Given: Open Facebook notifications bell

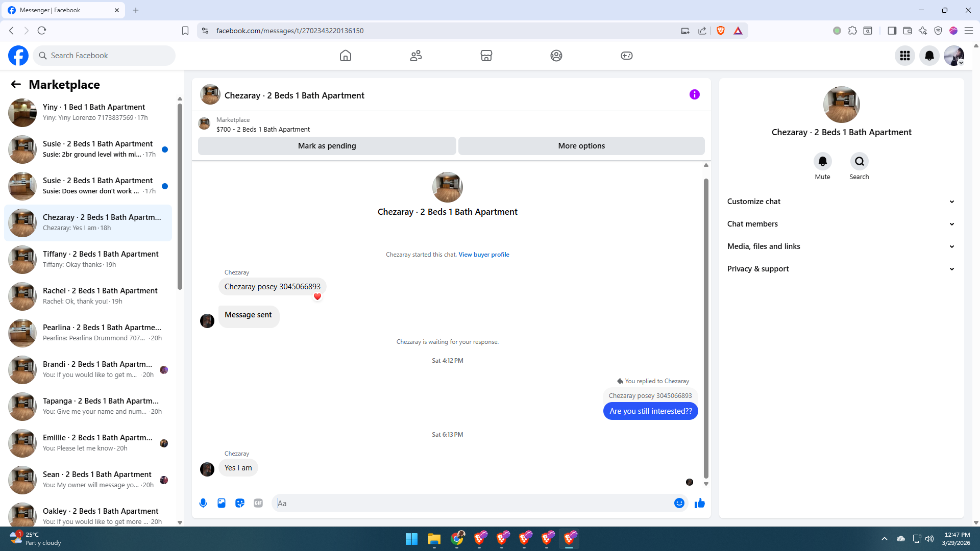Looking at the screenshot, I should click(929, 56).
